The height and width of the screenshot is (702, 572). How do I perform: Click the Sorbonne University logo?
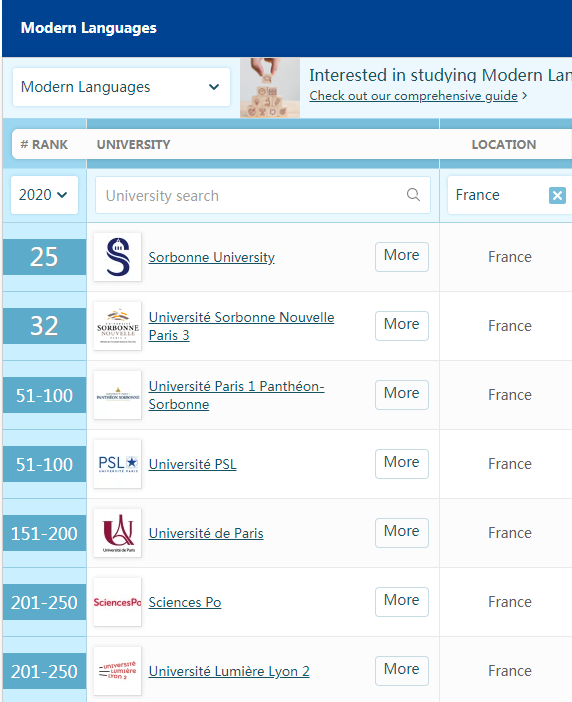118,257
